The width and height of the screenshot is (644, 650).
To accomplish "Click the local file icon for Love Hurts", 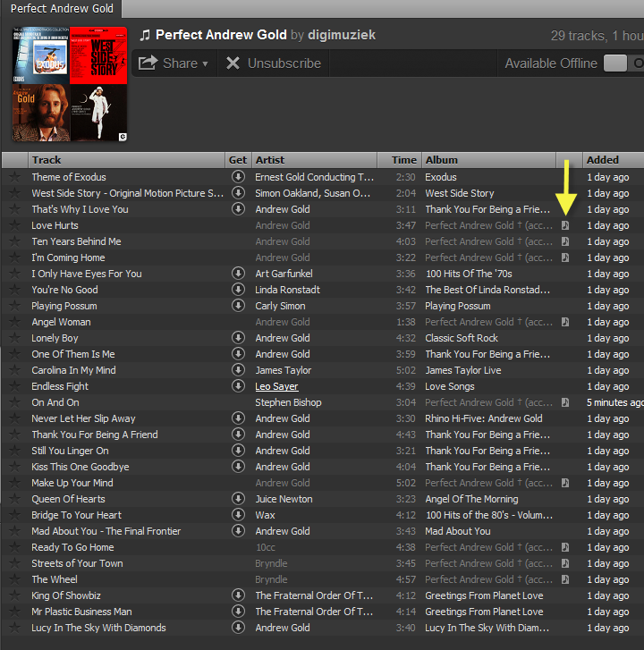I will click(x=565, y=225).
